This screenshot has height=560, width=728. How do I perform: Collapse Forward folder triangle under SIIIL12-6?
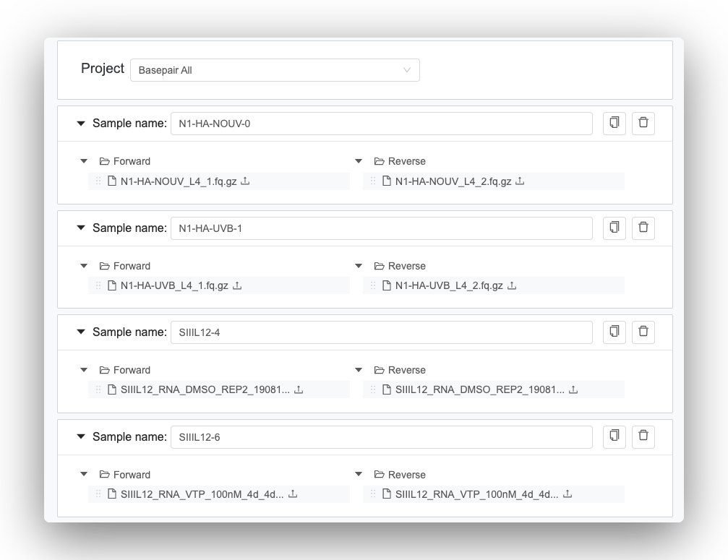pos(84,474)
